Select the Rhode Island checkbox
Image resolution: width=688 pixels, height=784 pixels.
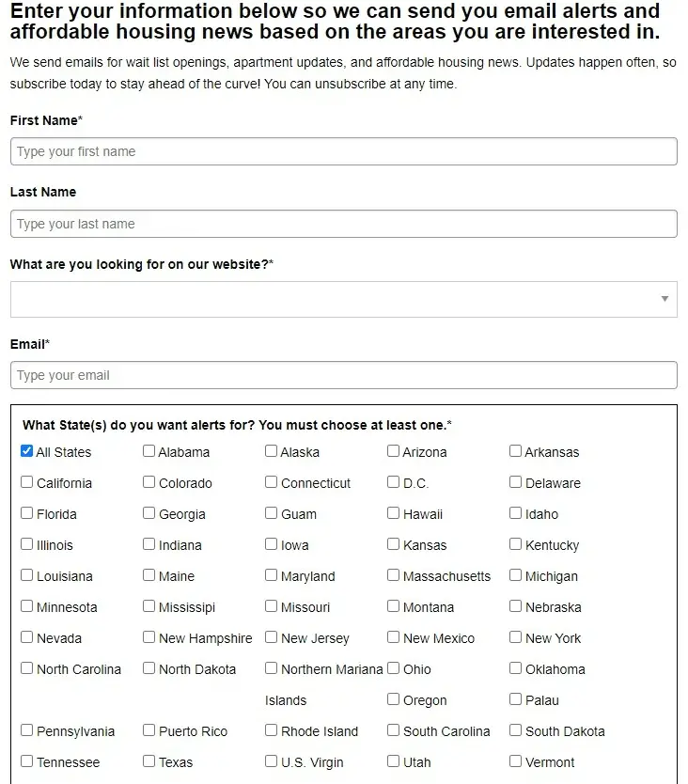[x=272, y=730]
